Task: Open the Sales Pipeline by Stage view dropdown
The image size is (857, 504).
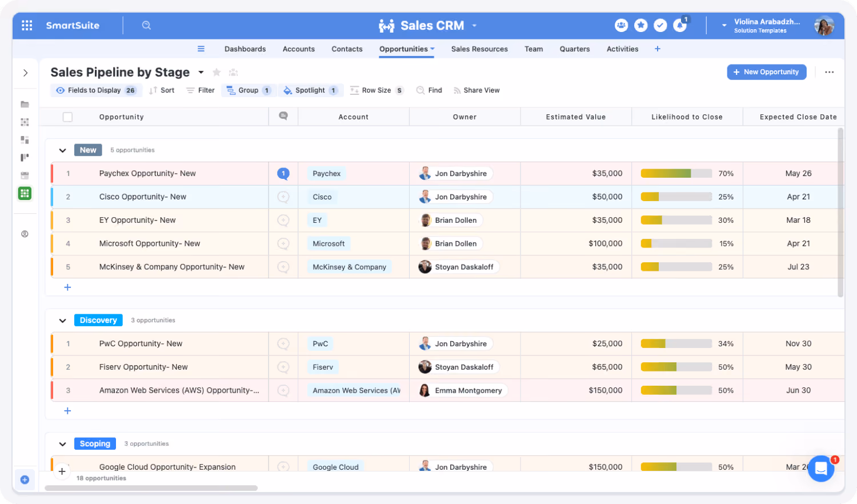Action: [201, 72]
